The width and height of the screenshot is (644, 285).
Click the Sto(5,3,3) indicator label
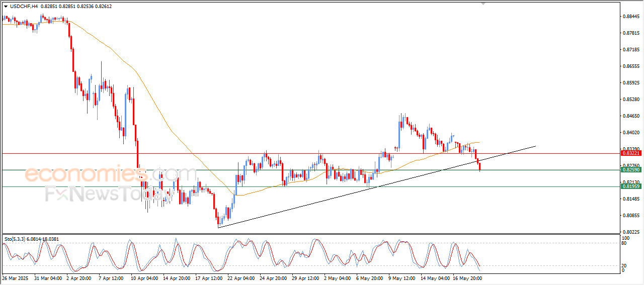pyautogui.click(x=16, y=239)
